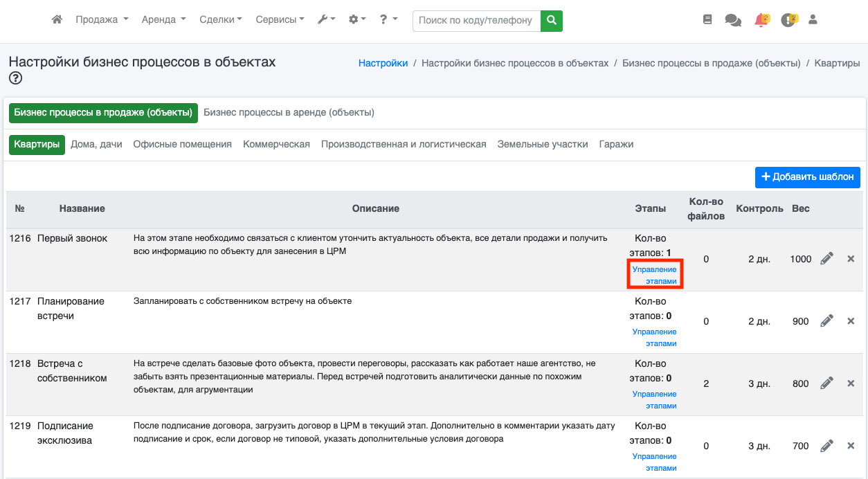Click the Добавить шаблон button

point(807,177)
